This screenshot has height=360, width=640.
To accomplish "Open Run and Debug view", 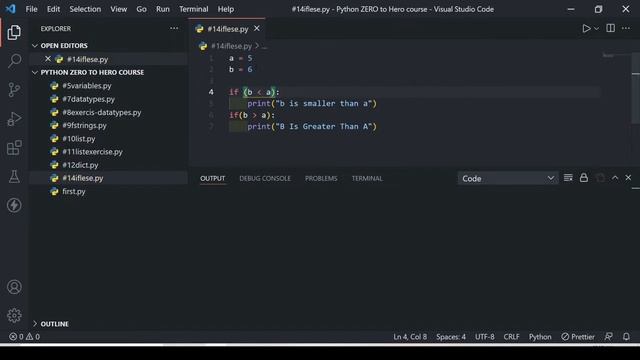I will click(x=14, y=119).
